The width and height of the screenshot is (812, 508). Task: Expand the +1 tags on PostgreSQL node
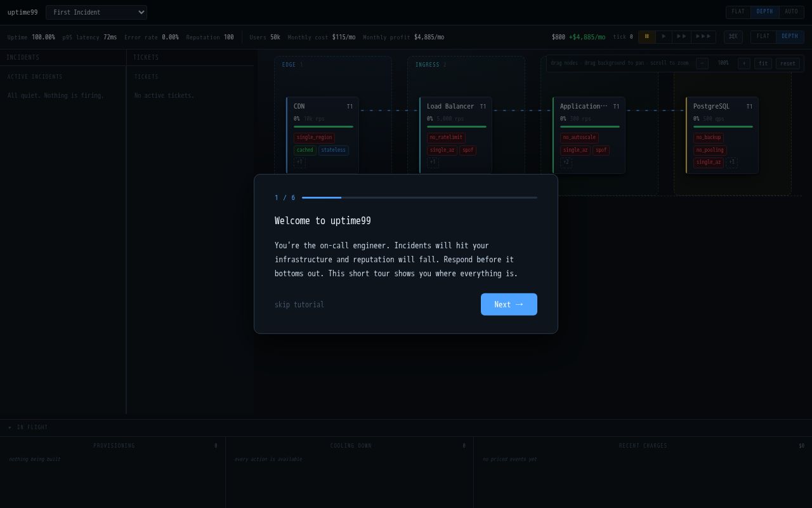point(731,163)
